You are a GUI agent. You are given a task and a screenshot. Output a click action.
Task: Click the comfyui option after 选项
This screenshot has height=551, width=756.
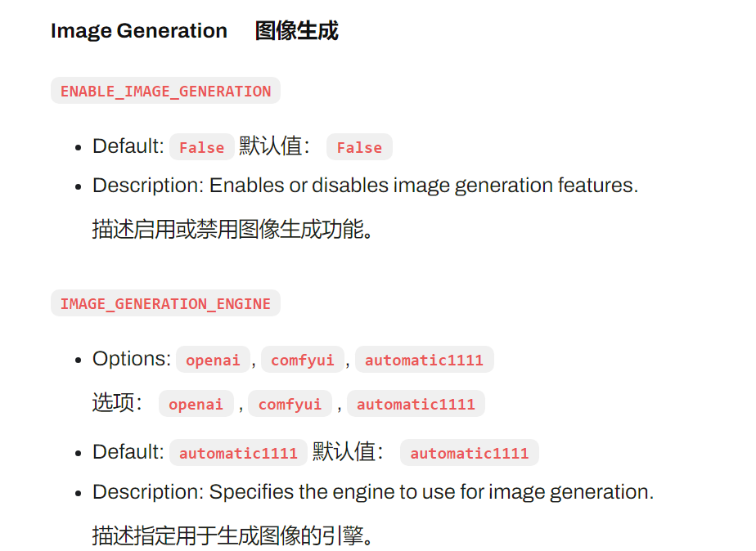[290, 404]
